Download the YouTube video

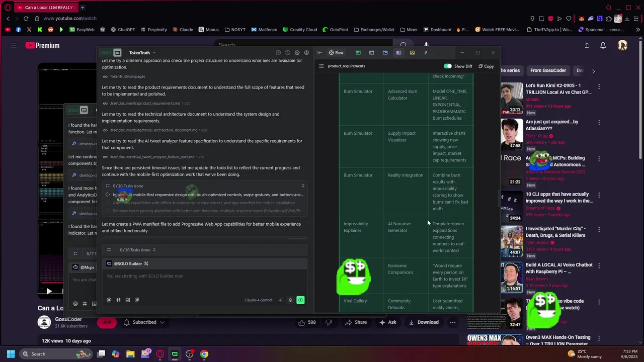tap(424, 322)
